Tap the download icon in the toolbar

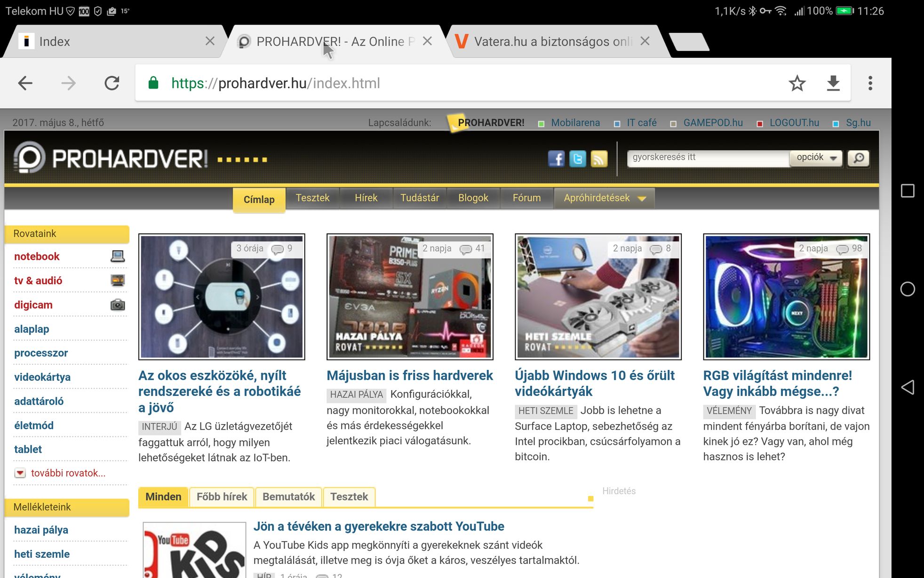click(x=833, y=83)
